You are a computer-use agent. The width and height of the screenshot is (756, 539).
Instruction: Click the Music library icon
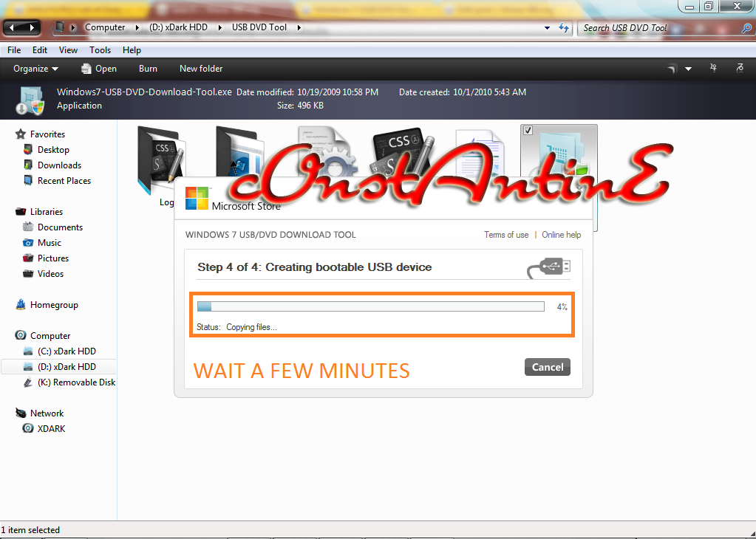[28, 242]
